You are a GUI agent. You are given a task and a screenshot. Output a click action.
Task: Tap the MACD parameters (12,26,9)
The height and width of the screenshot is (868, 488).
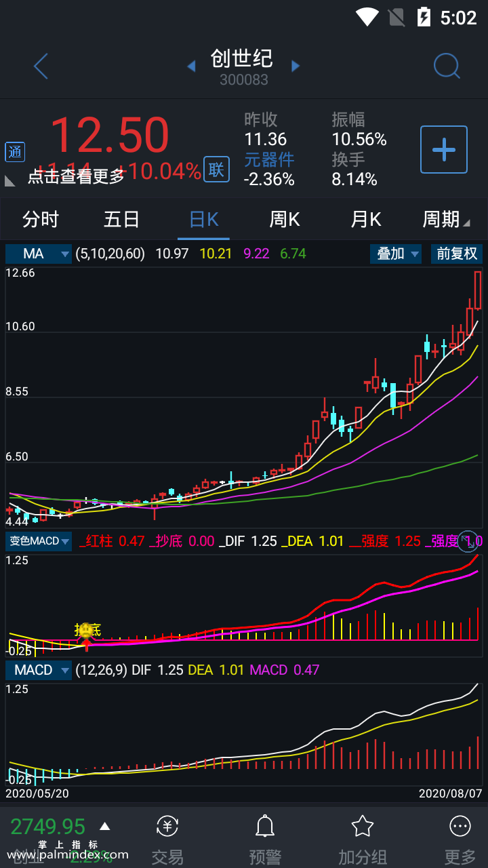coord(102,670)
